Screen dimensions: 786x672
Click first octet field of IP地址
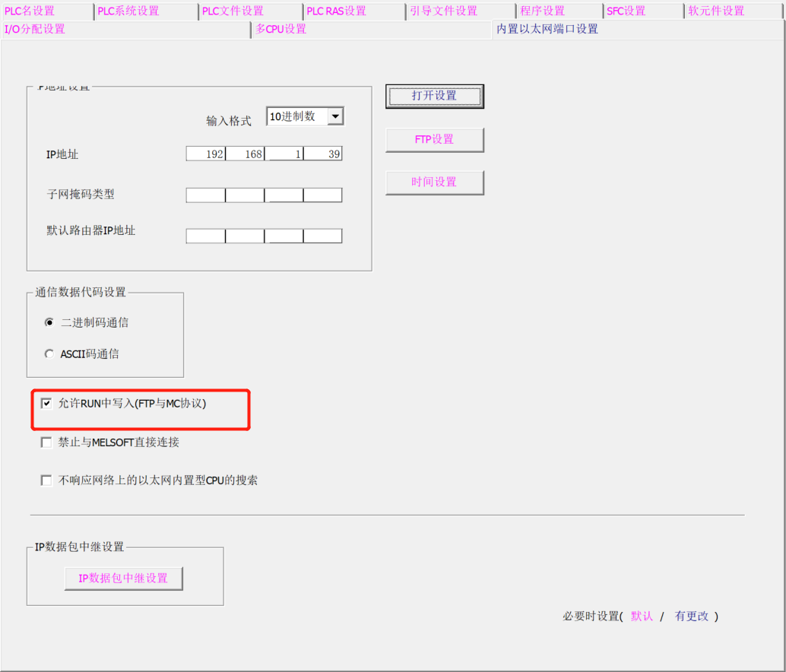point(206,154)
